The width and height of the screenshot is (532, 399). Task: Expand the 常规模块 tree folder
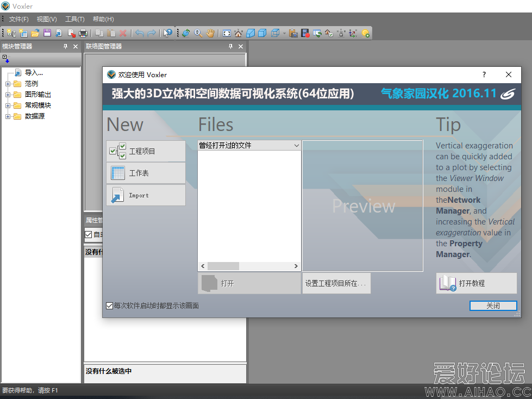(8, 105)
